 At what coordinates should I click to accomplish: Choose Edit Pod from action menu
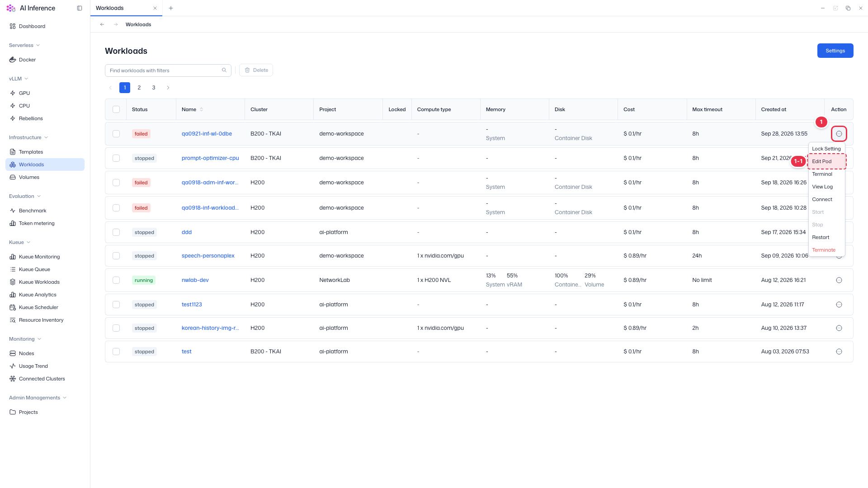[826, 161]
